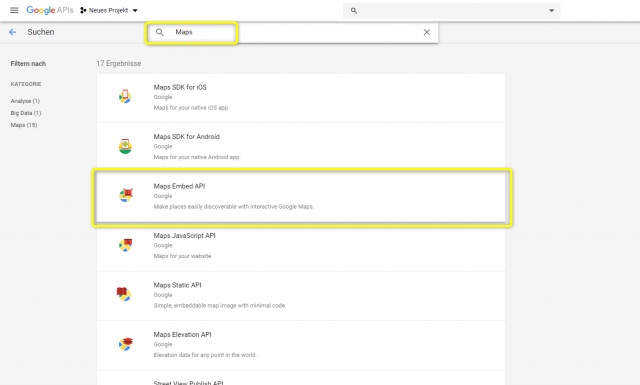The width and height of the screenshot is (640, 385).
Task: Click the search icon beside Maps query
Action: coord(160,32)
